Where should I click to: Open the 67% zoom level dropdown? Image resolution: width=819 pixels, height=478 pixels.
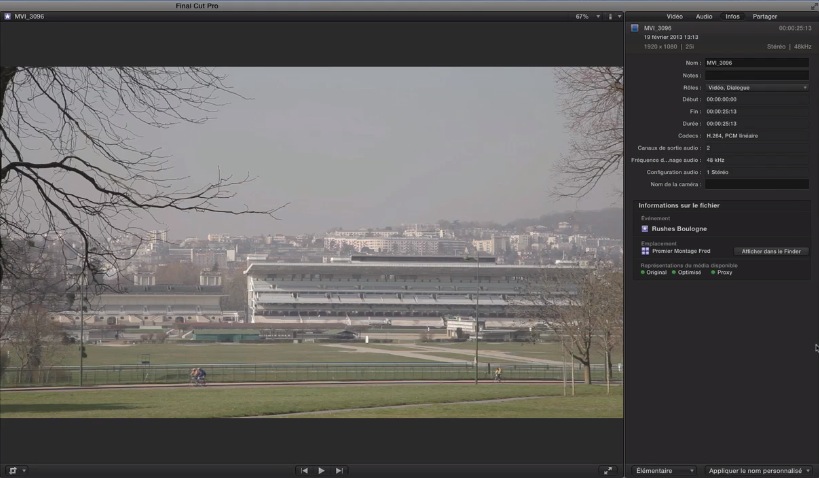584,17
